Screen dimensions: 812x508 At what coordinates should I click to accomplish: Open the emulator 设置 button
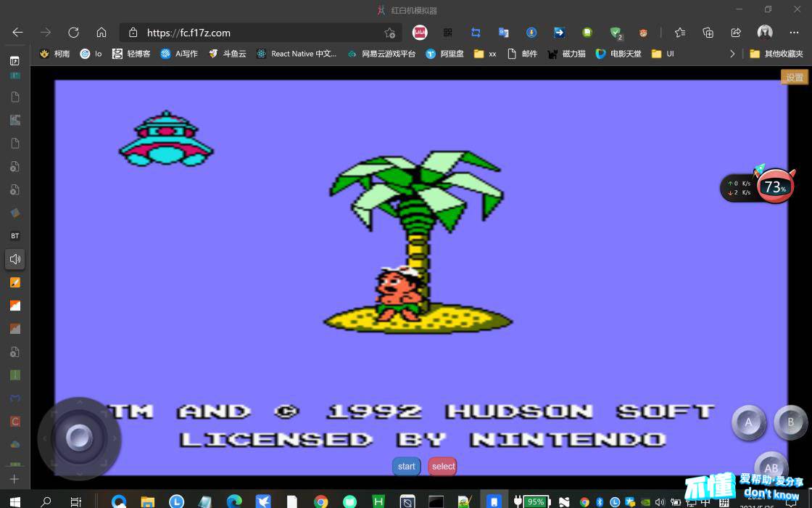pyautogui.click(x=795, y=77)
